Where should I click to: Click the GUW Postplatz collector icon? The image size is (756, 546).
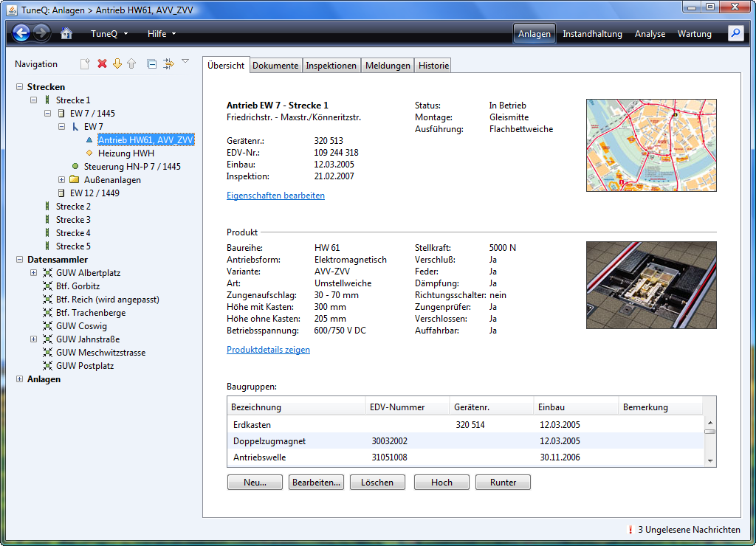(47, 366)
